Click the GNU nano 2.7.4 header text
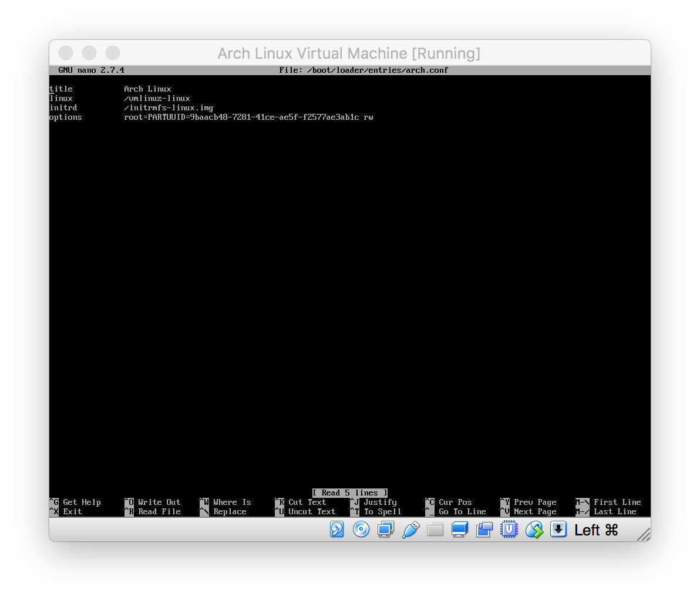Screen dimensions: 700x600 [x=91, y=70]
